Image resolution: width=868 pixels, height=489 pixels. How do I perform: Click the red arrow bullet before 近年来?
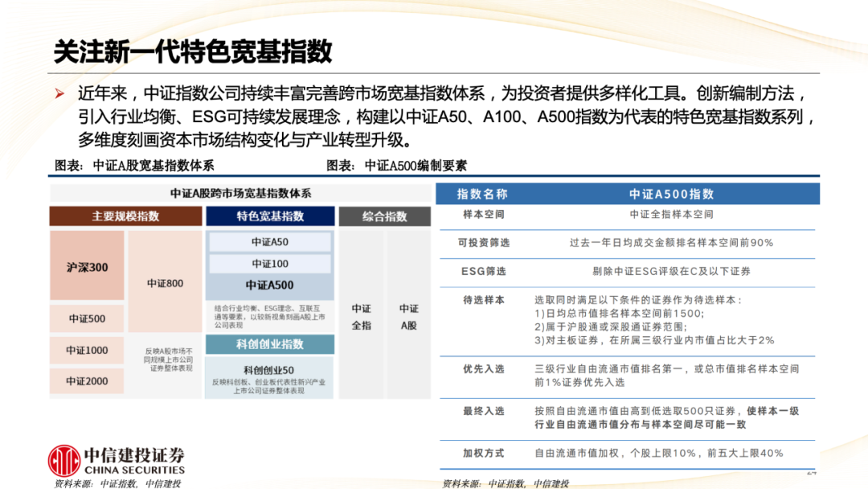[x=59, y=93]
